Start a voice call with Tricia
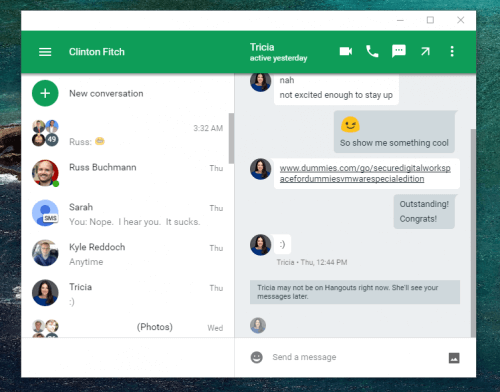Screen dimensions: 500x392 coord(372,51)
